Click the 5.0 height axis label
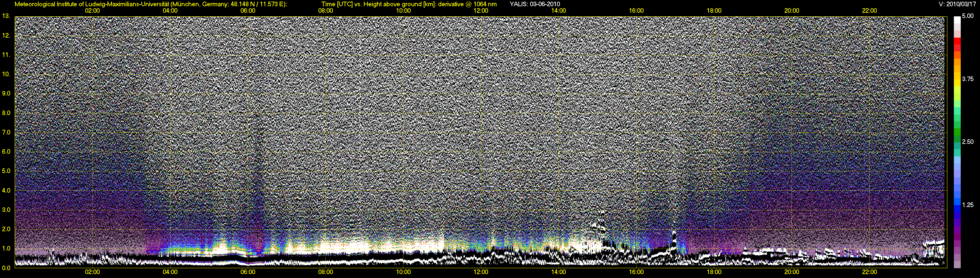 [6, 171]
